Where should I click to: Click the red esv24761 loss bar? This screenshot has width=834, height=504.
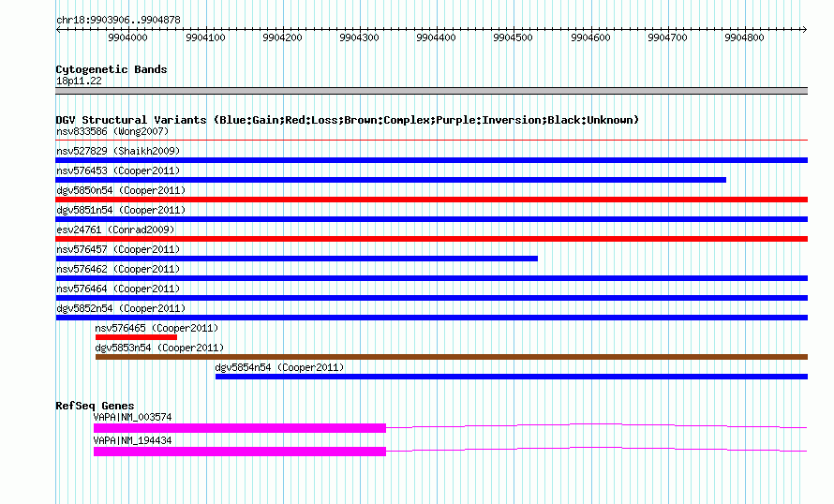431,239
